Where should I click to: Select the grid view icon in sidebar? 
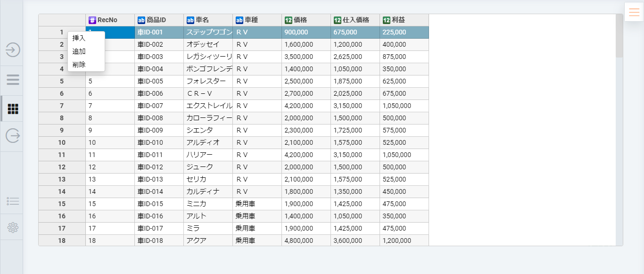tap(13, 109)
